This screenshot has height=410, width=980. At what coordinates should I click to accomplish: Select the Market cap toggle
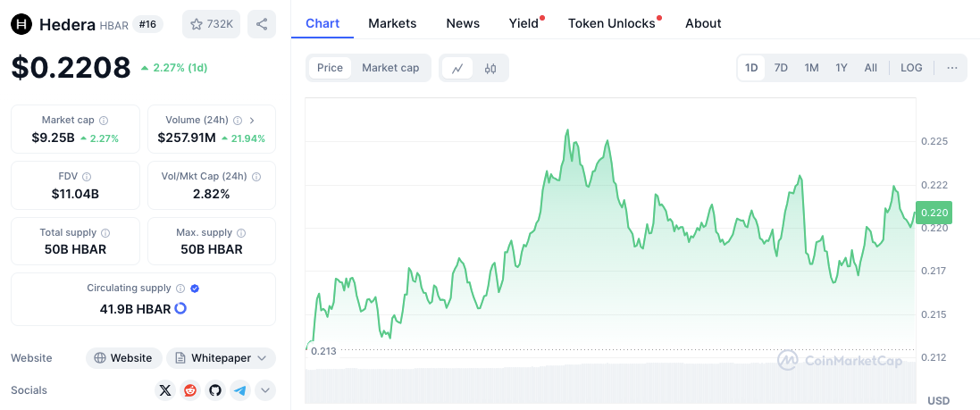click(x=390, y=68)
